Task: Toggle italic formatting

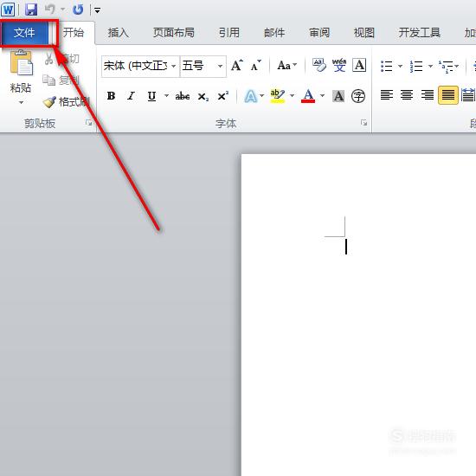Action: click(x=132, y=96)
